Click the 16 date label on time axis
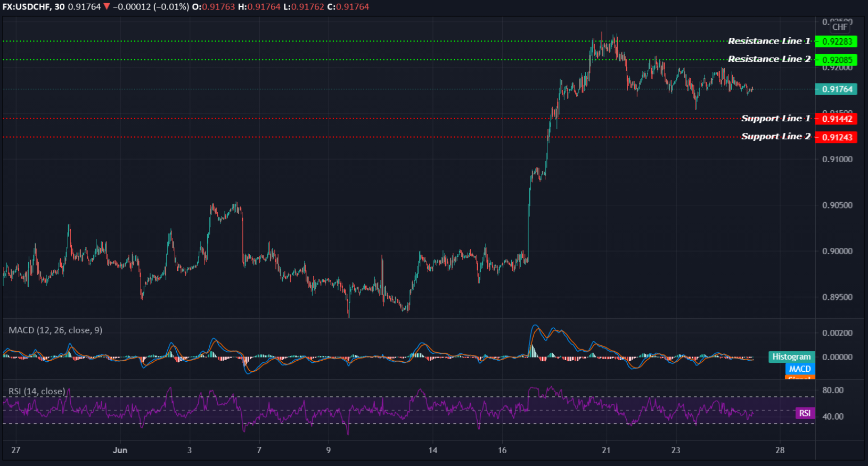This screenshot has width=868, height=466. [502, 450]
